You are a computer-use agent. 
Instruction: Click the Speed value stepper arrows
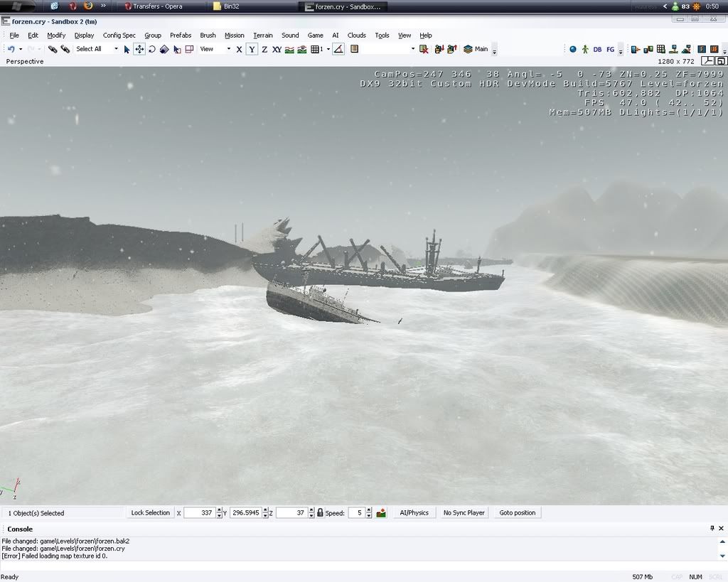point(369,513)
